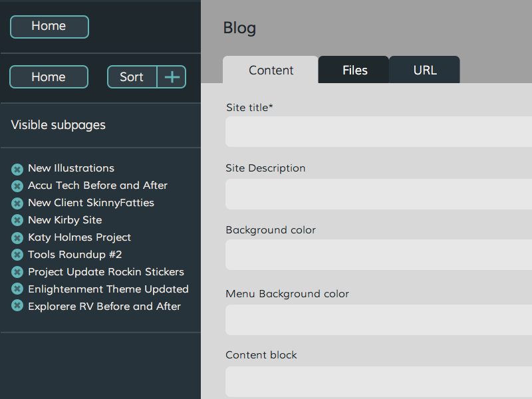The height and width of the screenshot is (399, 532).
Task: Click the top Home button
Action: click(49, 27)
